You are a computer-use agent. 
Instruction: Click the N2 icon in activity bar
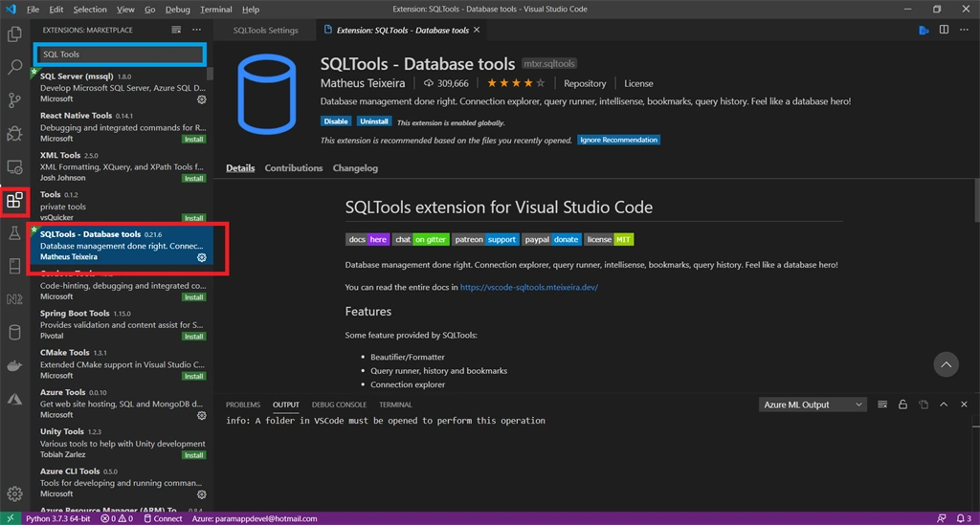point(14,299)
